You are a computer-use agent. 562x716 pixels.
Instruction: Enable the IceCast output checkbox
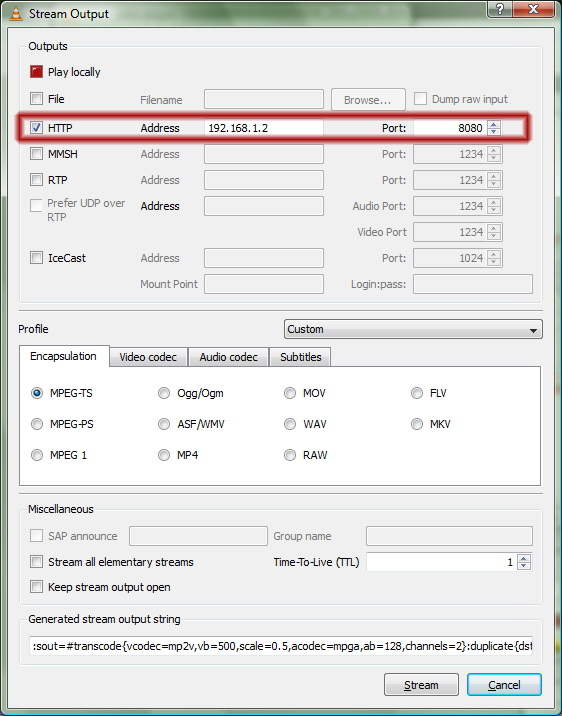tap(37, 258)
